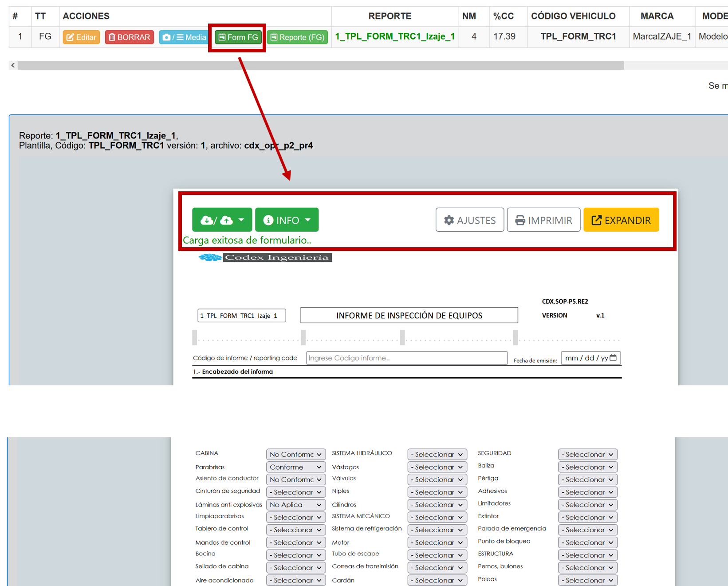Open the CABINA status dropdown

(x=295, y=455)
